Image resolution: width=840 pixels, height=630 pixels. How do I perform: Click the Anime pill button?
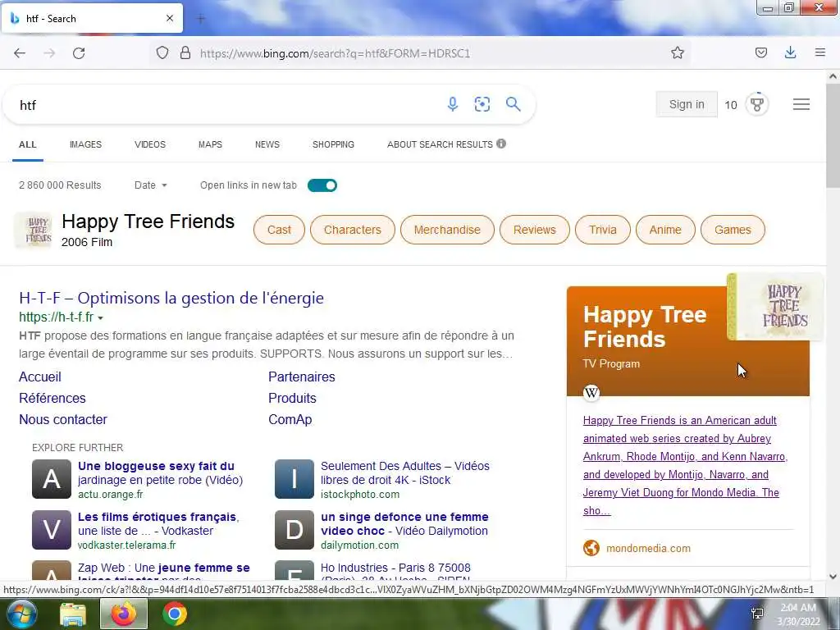pyautogui.click(x=665, y=230)
